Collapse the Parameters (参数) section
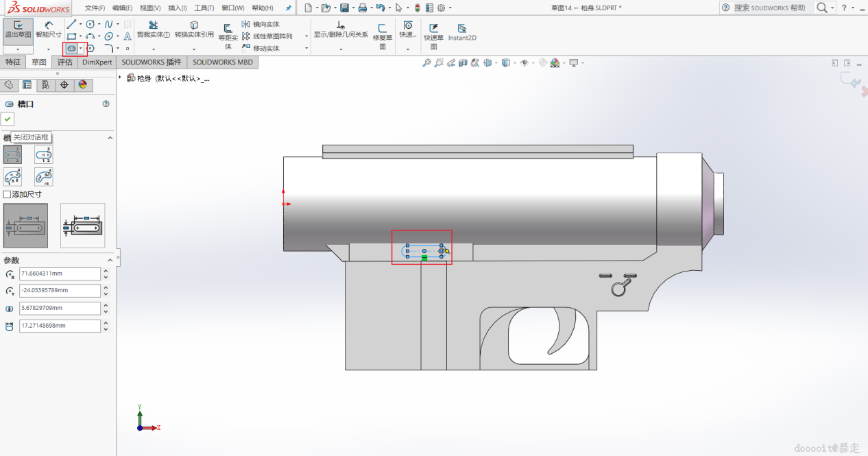Screen dimensions: 868x456 (x=110, y=261)
